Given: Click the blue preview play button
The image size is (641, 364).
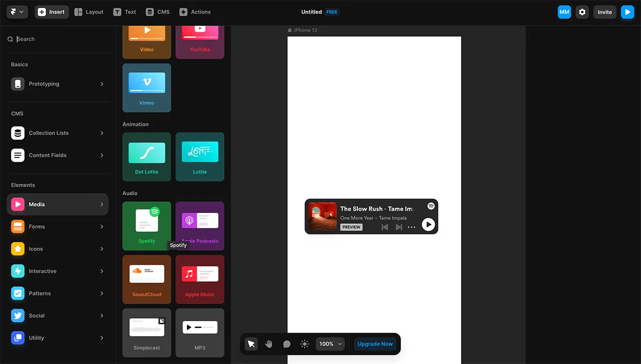Looking at the screenshot, I should (627, 12).
